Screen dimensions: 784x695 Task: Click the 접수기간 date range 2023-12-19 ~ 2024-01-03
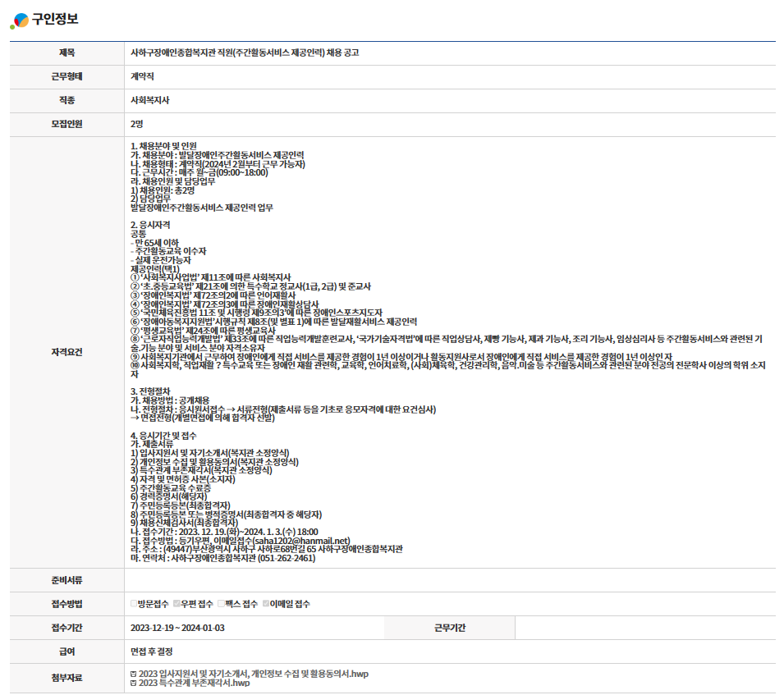[x=177, y=628]
